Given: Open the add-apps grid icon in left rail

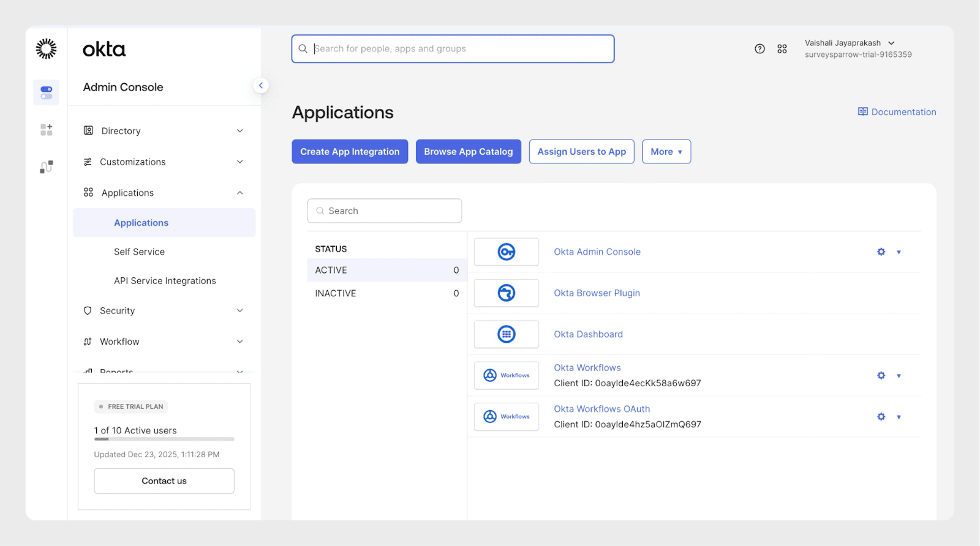Looking at the screenshot, I should 47,130.
